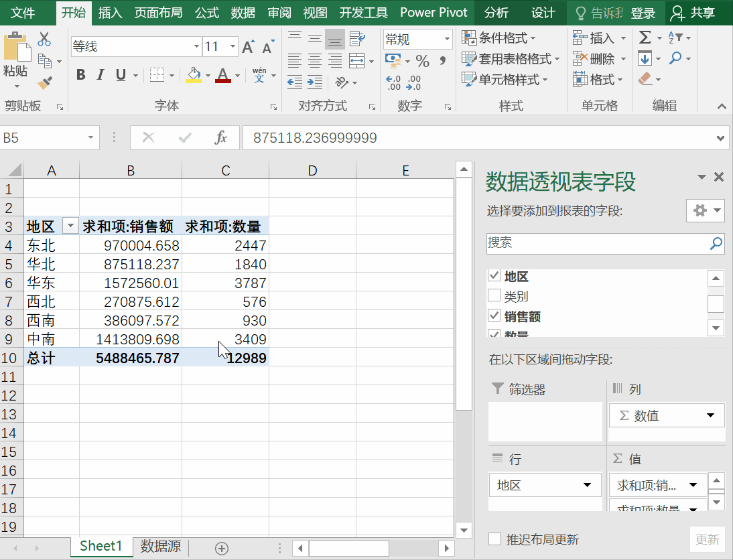The width and height of the screenshot is (733, 560).
Task: Switch to the 数据源 sheet tab
Action: point(161,546)
